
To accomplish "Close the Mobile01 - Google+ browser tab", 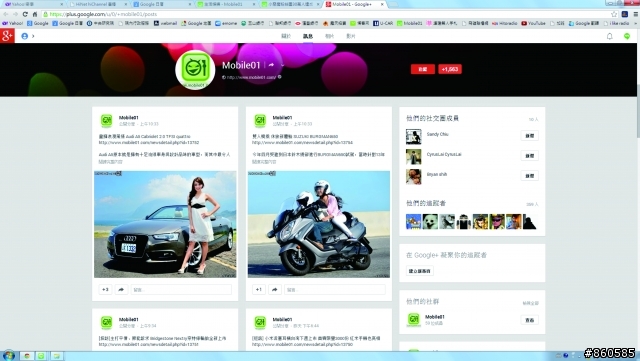I will pos(382,4).
